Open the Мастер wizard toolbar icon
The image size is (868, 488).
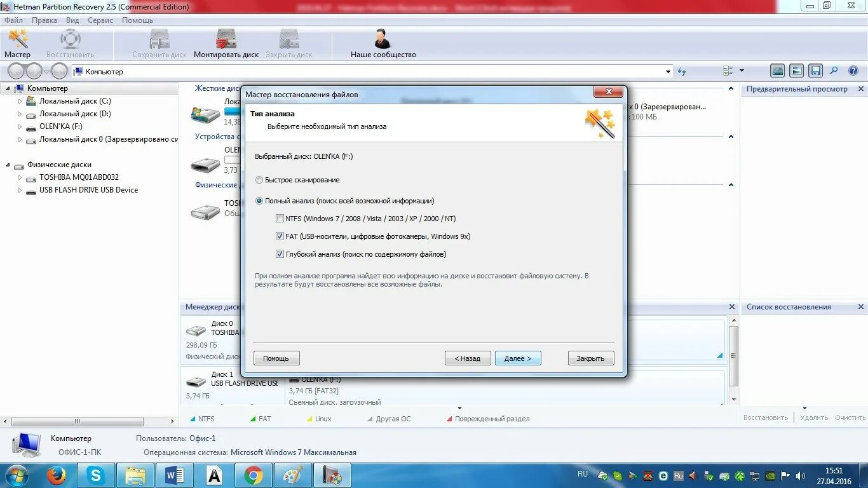[18, 44]
